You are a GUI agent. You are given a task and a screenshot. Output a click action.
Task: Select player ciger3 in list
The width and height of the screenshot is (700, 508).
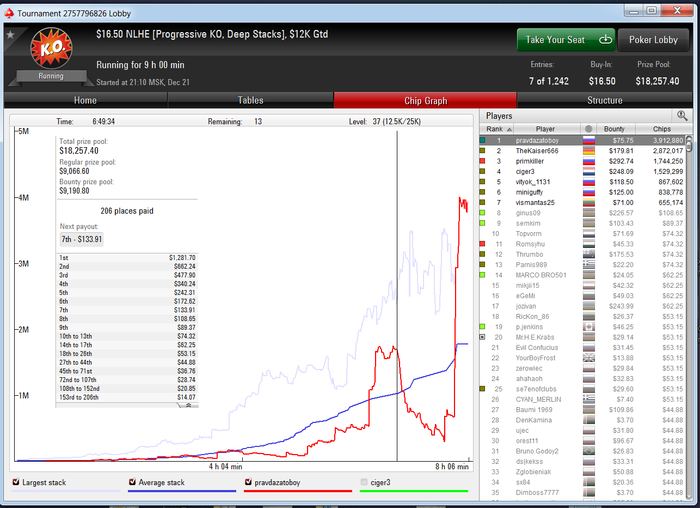tap(582, 171)
